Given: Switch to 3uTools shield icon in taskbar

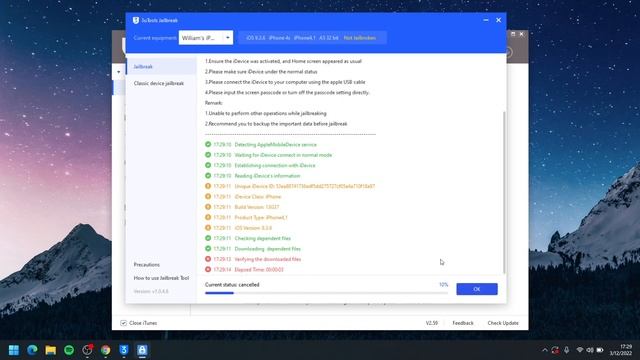Looking at the screenshot, I should point(124,350).
